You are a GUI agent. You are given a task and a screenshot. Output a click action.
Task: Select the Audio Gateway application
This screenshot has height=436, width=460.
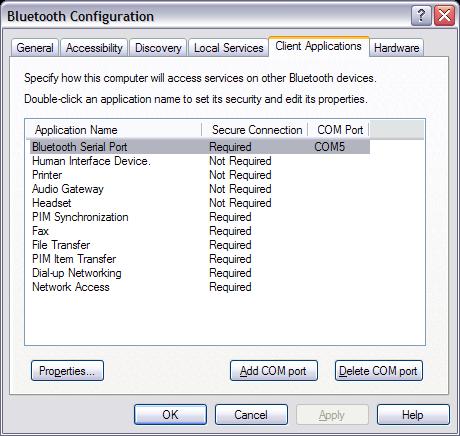200,189
